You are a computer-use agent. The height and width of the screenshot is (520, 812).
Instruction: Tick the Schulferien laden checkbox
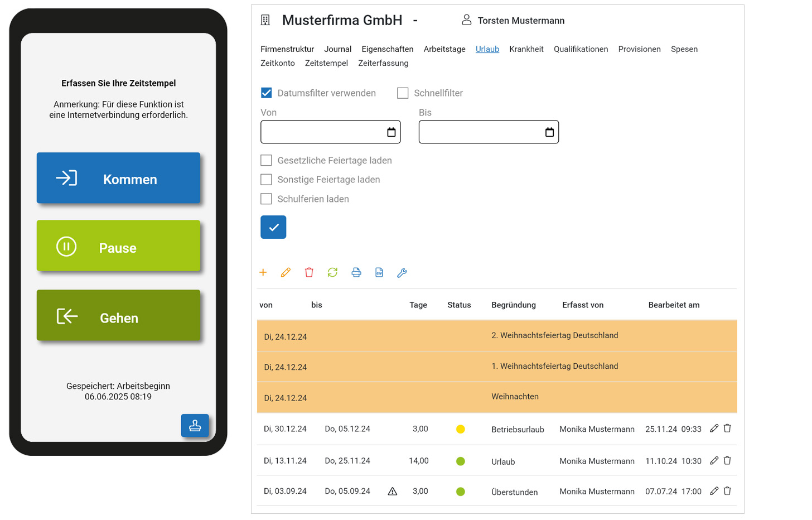(x=267, y=199)
